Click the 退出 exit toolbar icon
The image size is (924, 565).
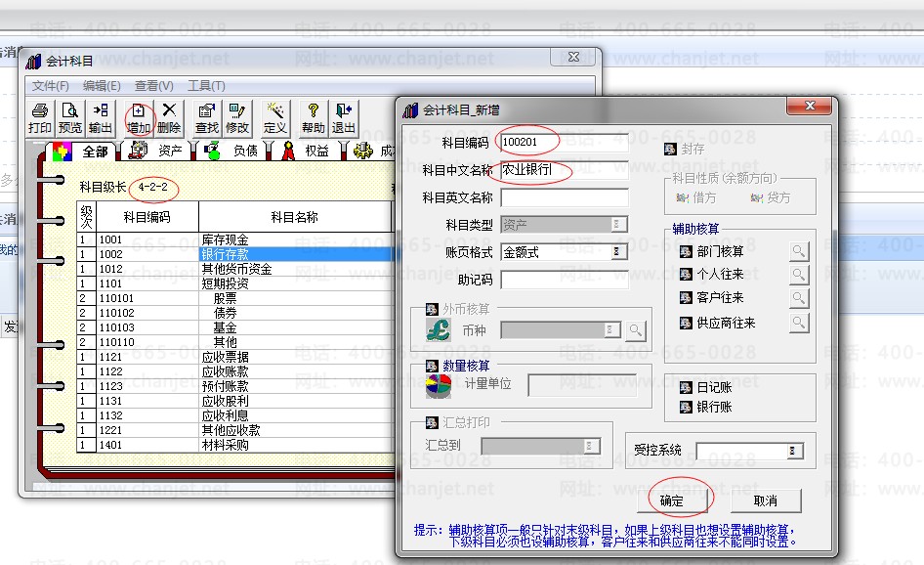point(344,118)
